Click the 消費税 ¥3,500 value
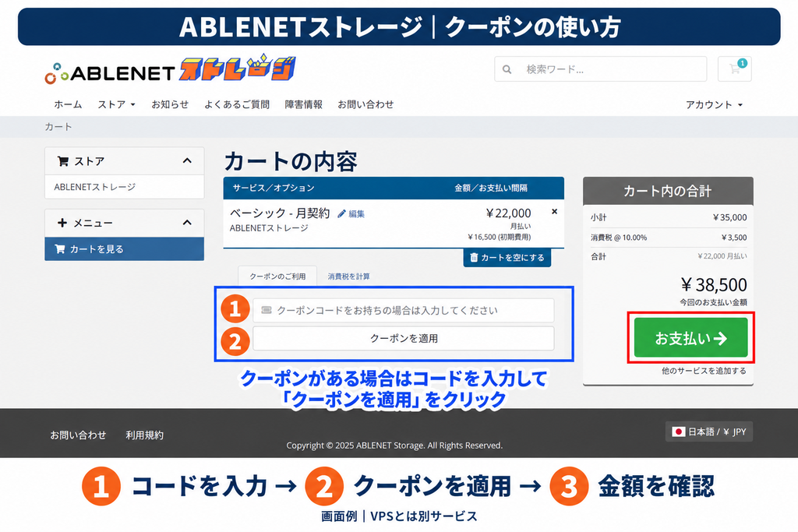Screen dimensions: 798x532 (734, 238)
